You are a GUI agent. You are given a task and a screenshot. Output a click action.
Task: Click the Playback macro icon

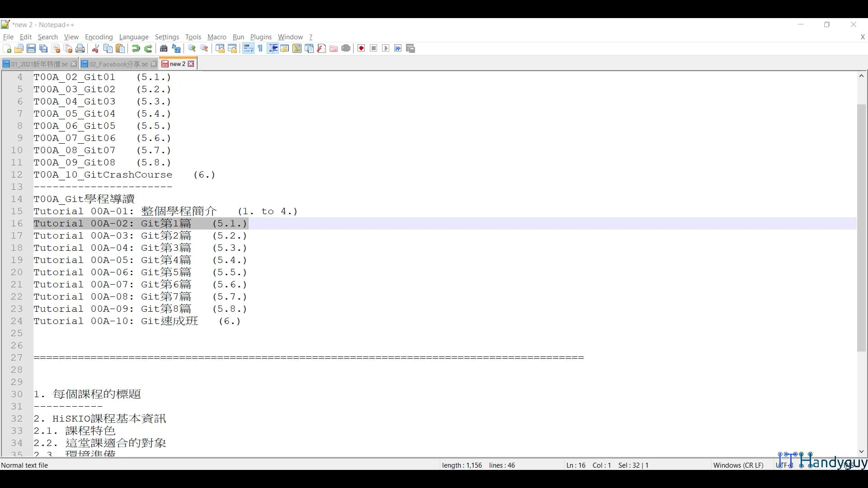(x=386, y=49)
